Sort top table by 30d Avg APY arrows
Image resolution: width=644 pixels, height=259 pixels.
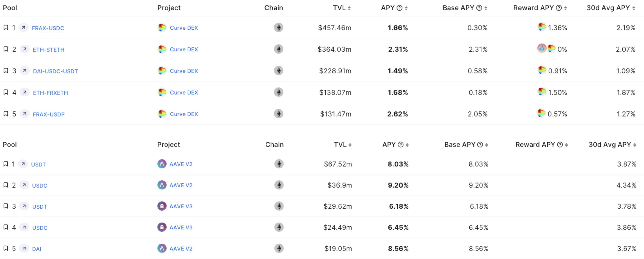634,8
